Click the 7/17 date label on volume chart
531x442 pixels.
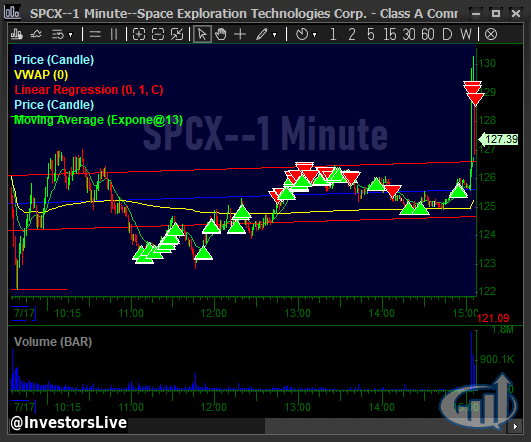tap(24, 407)
